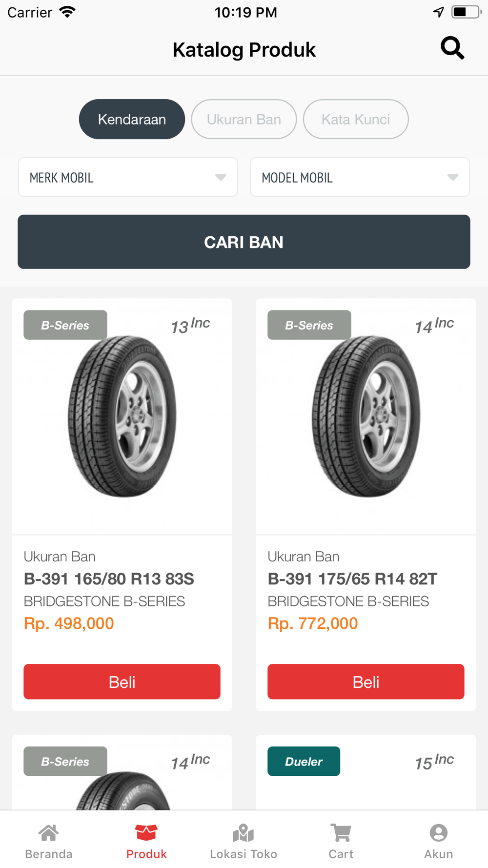Tap the search magnifier icon
488x868 pixels.
[452, 48]
